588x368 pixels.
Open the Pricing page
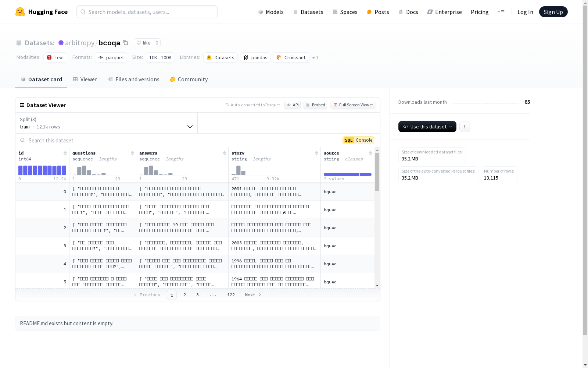[x=480, y=12]
